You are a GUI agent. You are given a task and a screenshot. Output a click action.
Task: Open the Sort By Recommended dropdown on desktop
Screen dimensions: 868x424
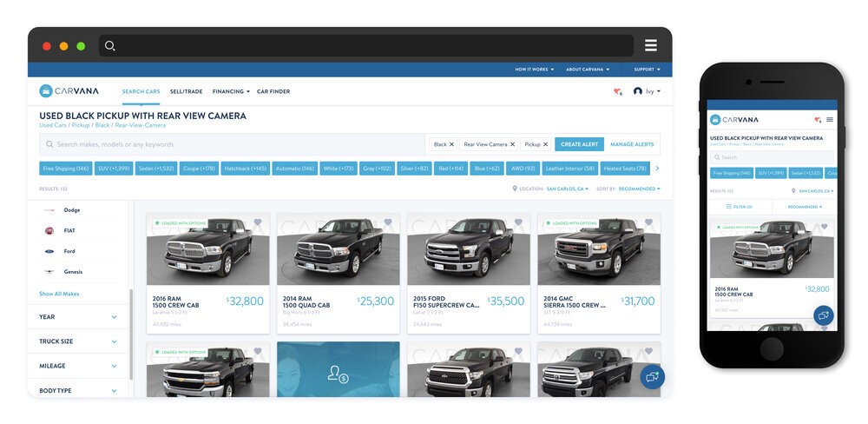pyautogui.click(x=640, y=189)
